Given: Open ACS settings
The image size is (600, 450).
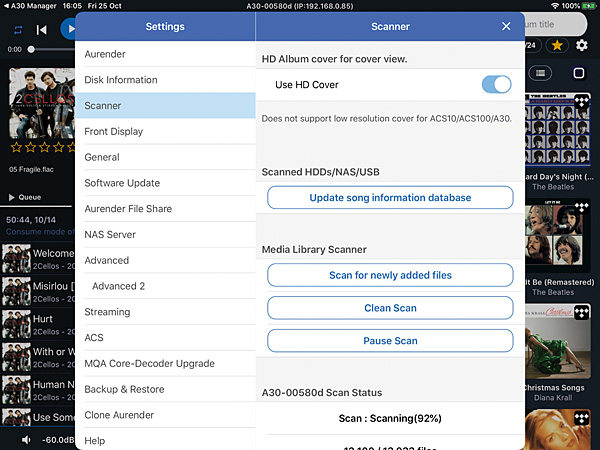Looking at the screenshot, I should [165, 338].
